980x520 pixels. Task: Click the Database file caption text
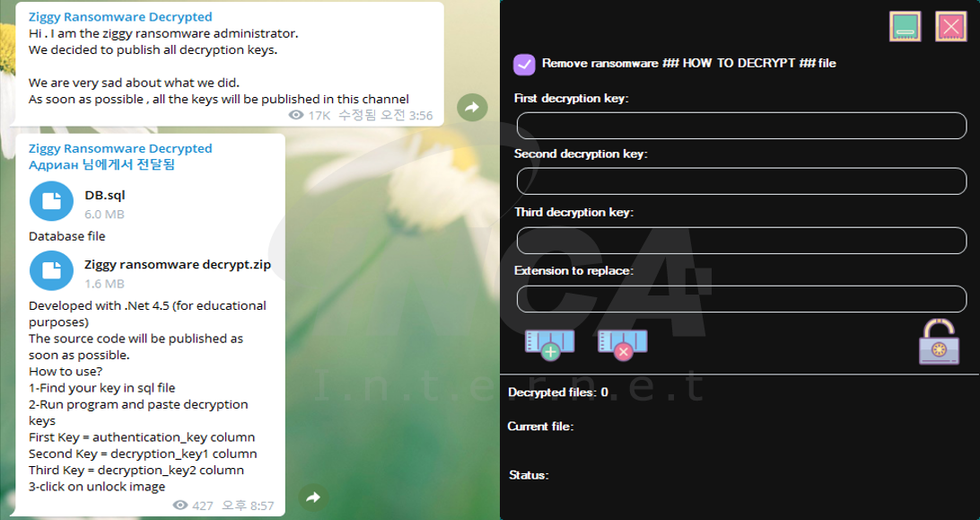coord(67,236)
